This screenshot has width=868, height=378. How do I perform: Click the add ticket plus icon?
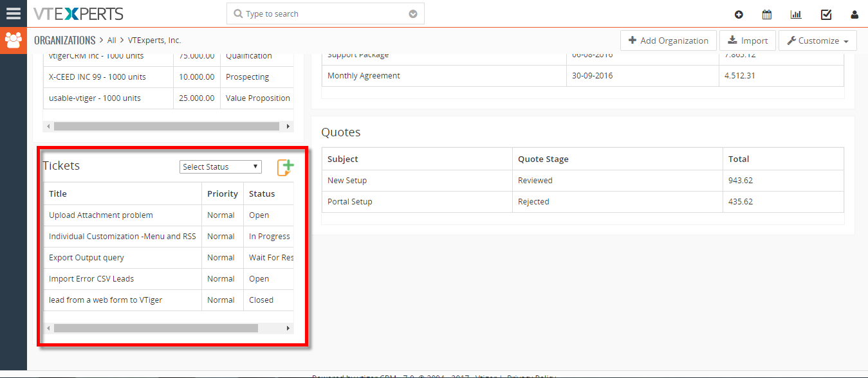(285, 167)
